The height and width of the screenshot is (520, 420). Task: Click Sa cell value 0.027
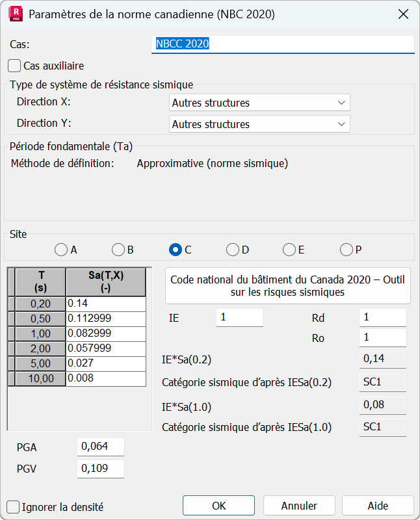click(x=106, y=363)
